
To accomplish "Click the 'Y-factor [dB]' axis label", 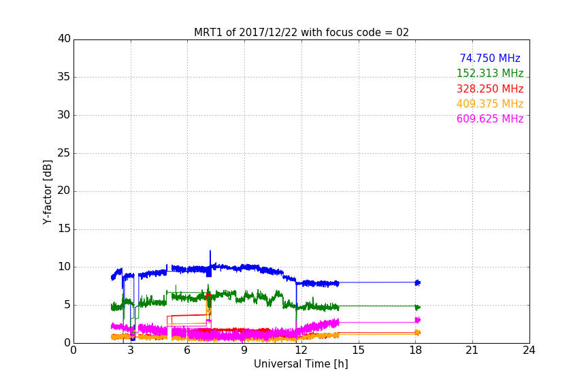I will click(x=47, y=192).
